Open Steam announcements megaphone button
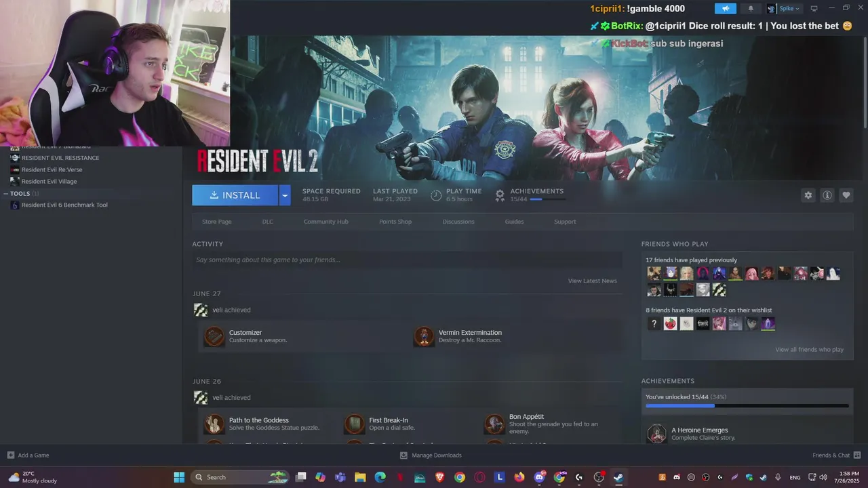 click(x=725, y=9)
